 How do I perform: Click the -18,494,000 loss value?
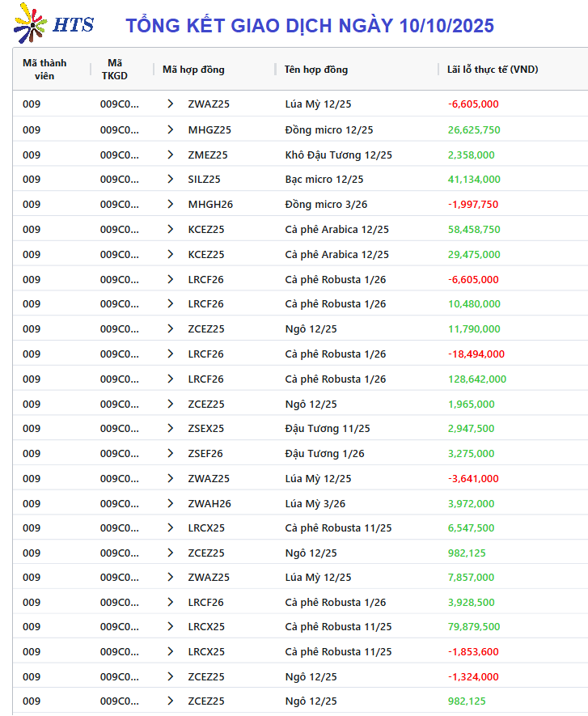click(x=476, y=354)
